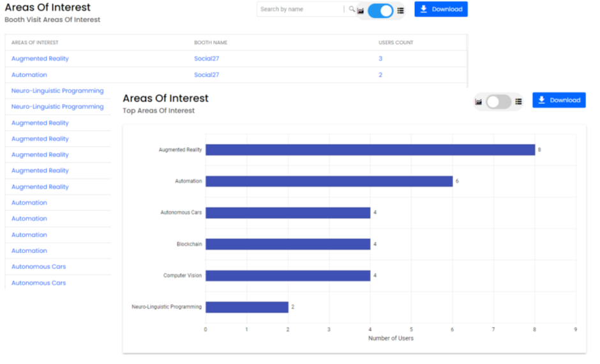Screen dimensions: 600x364
Task: Open Social27 booth link in Augmented Reality row
Action: [x=206, y=59]
